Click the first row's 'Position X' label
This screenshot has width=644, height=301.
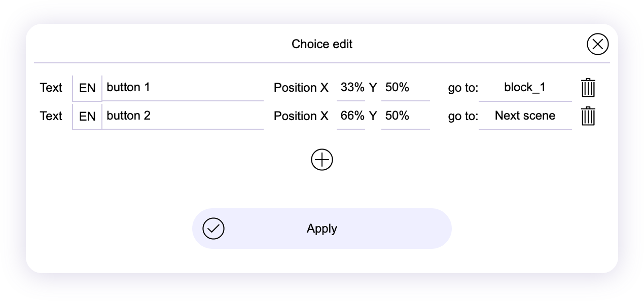coord(301,88)
